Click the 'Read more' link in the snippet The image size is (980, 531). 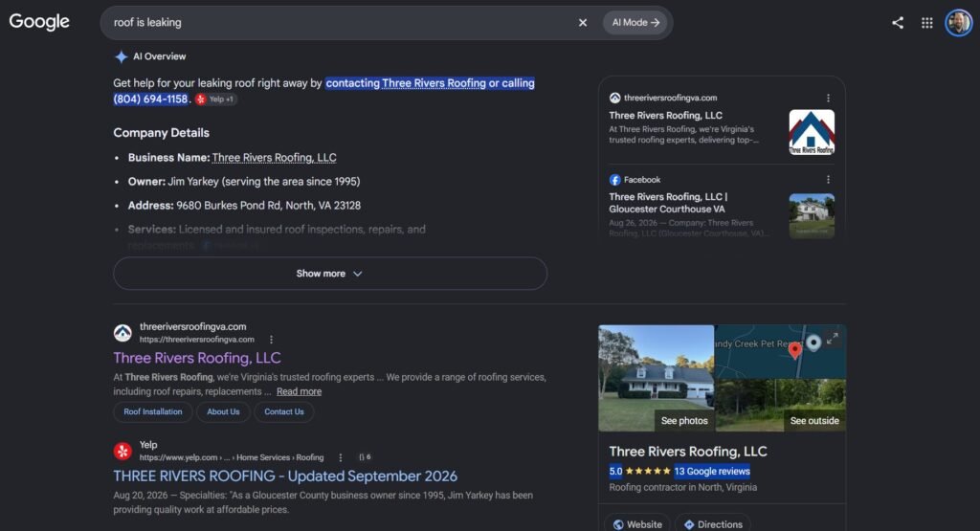[299, 391]
